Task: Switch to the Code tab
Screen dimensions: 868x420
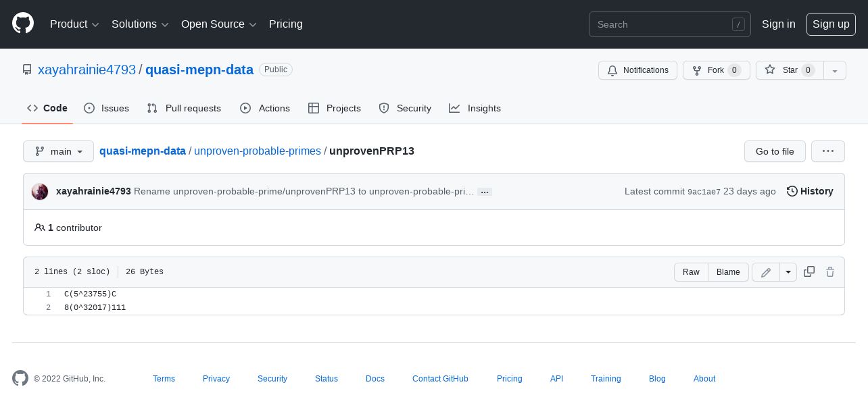Action: pyautogui.click(x=47, y=108)
